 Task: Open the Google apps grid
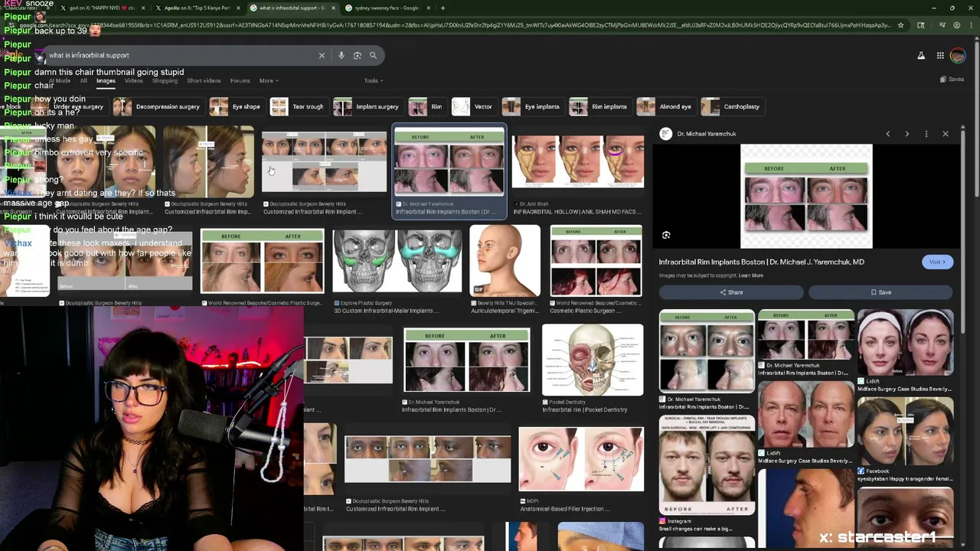click(x=940, y=56)
